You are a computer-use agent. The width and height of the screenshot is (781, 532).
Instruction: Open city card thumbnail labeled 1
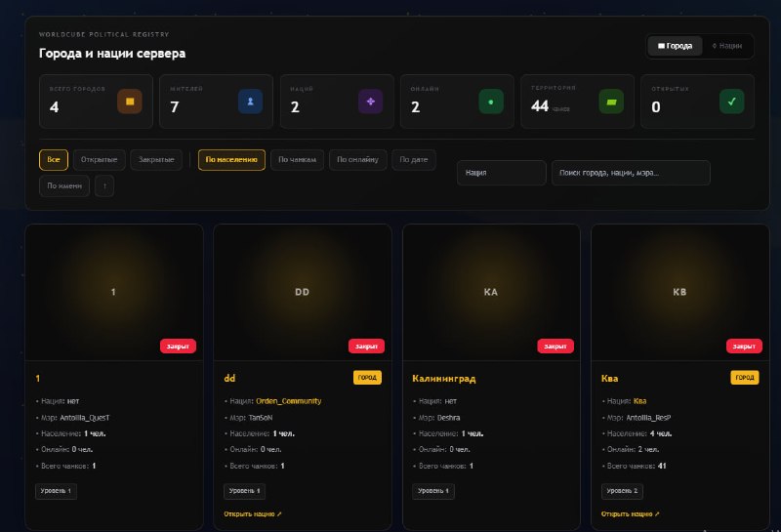pos(114,293)
